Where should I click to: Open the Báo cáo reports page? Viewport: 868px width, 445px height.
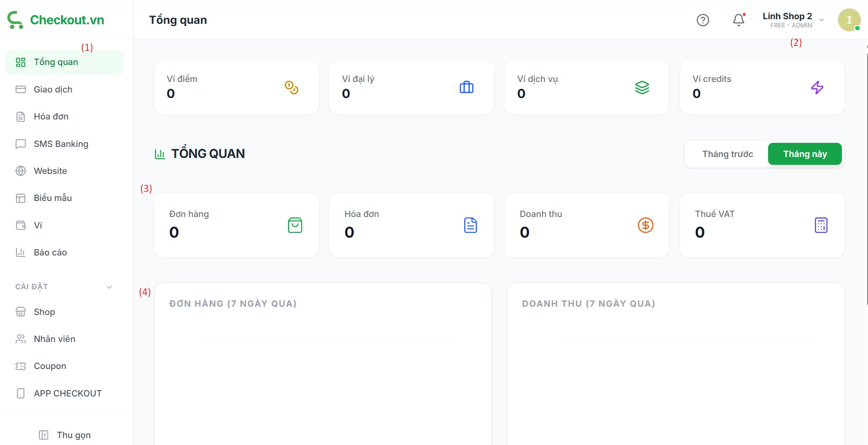(50, 253)
